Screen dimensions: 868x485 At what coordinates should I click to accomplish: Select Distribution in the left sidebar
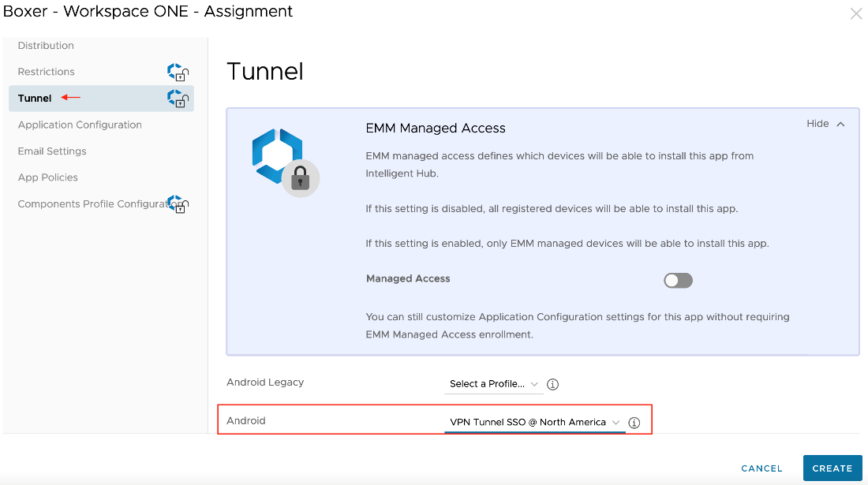46,45
